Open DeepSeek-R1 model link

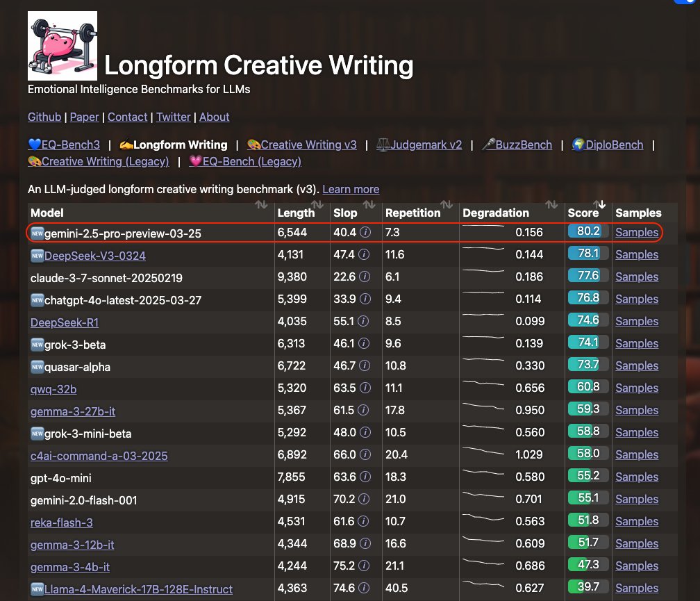click(65, 322)
